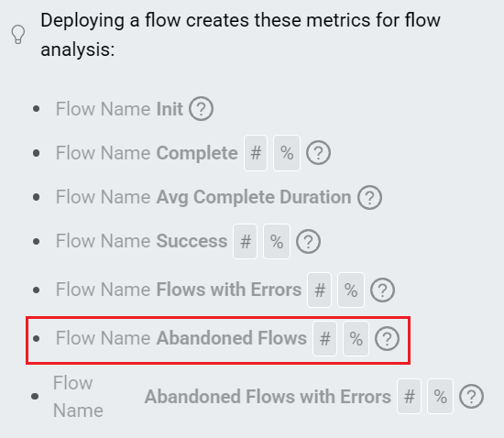Select the % badge for Complete metric
The height and width of the screenshot is (438, 504).
pos(287,153)
